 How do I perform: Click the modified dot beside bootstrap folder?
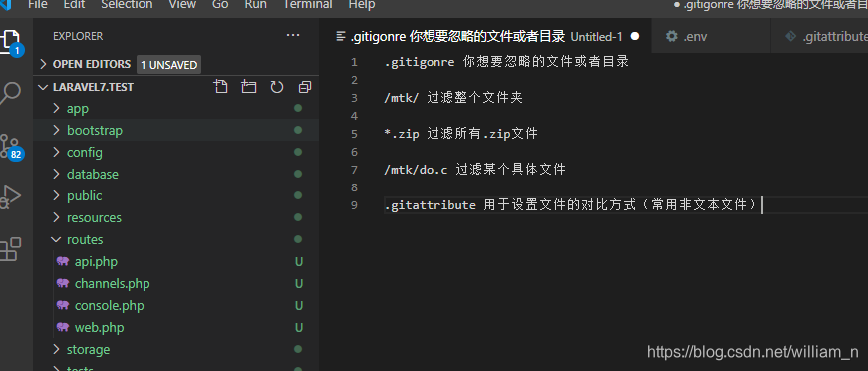point(298,130)
